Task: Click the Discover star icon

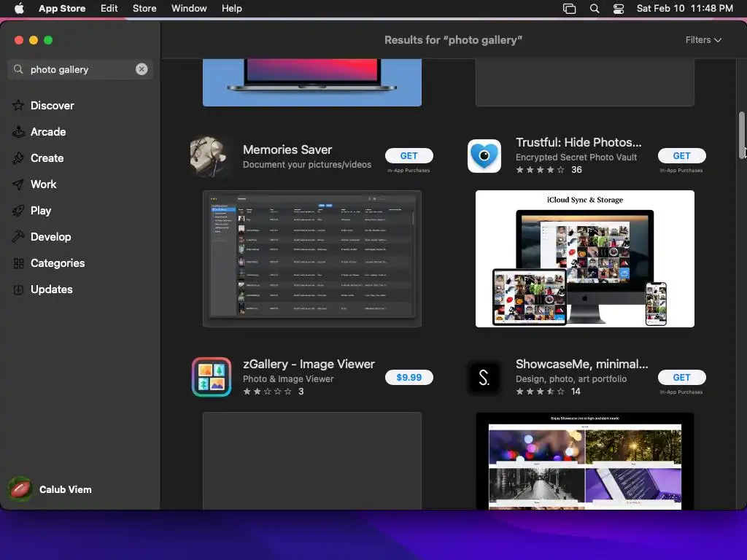Action: 18,105
